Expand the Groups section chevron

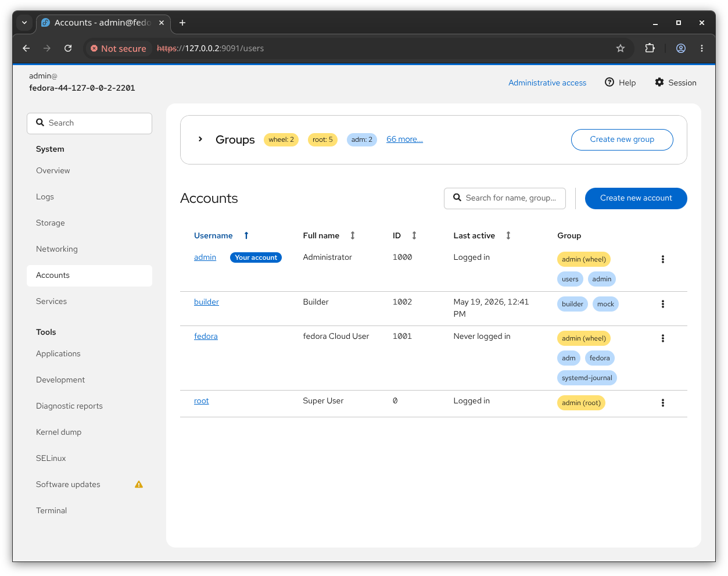tap(200, 139)
